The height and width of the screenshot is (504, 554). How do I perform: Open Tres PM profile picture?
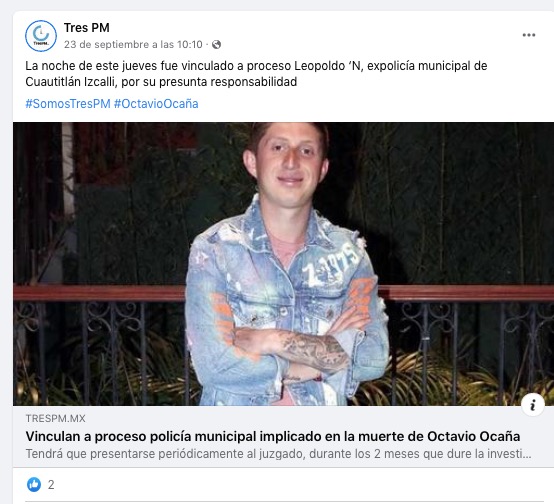point(41,36)
